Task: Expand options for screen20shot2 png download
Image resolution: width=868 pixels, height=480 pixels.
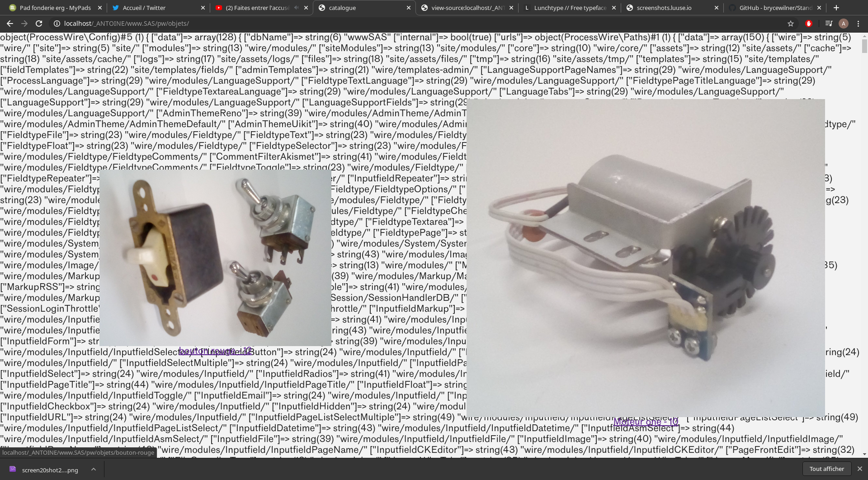Action: tap(94, 469)
